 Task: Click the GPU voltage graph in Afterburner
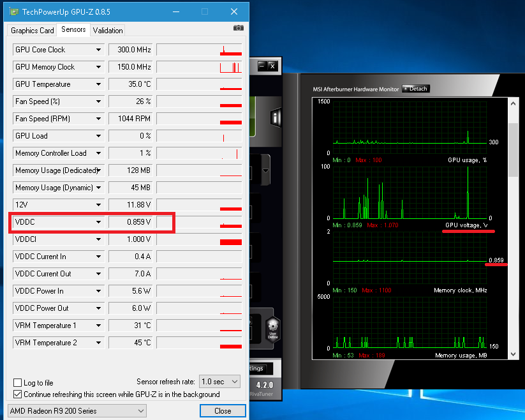410,258
